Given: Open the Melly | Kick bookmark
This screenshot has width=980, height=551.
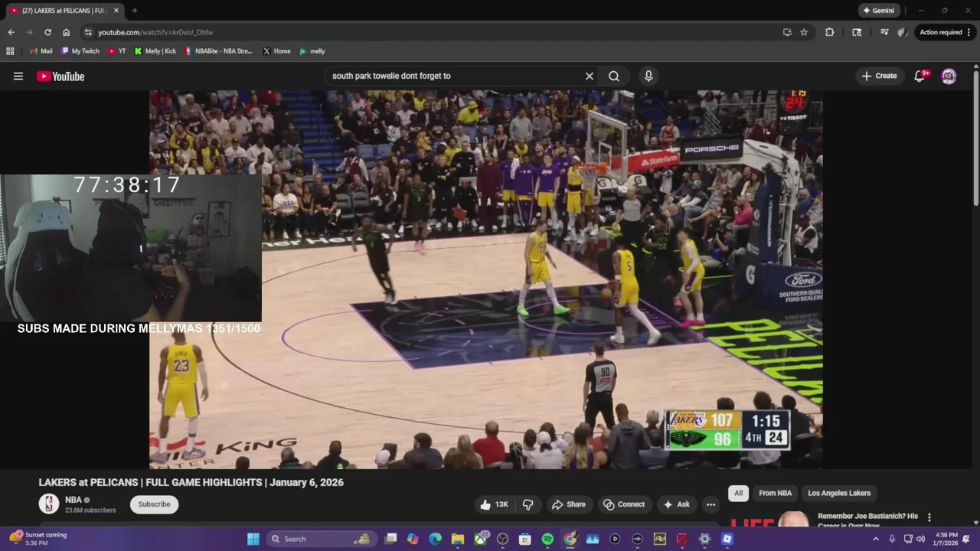Looking at the screenshot, I should pyautogui.click(x=155, y=51).
